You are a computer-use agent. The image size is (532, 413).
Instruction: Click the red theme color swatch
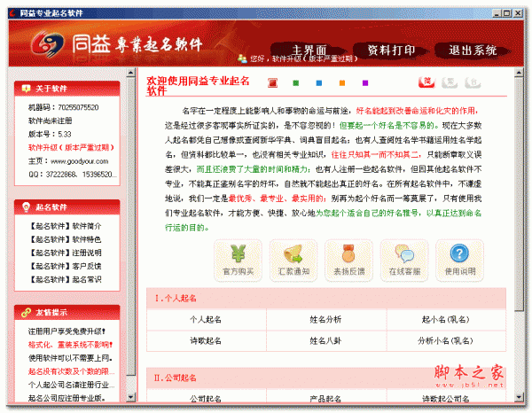pos(272,82)
